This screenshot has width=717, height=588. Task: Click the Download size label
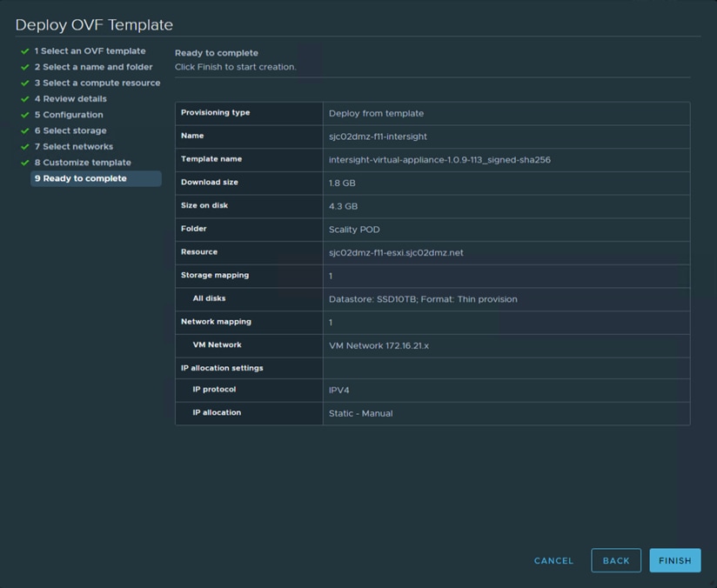pyautogui.click(x=210, y=183)
